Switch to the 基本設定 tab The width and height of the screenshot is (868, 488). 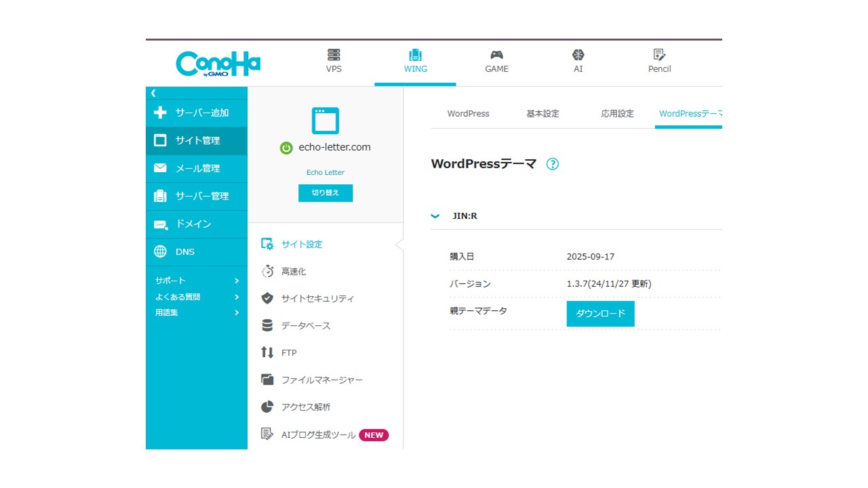(x=542, y=114)
